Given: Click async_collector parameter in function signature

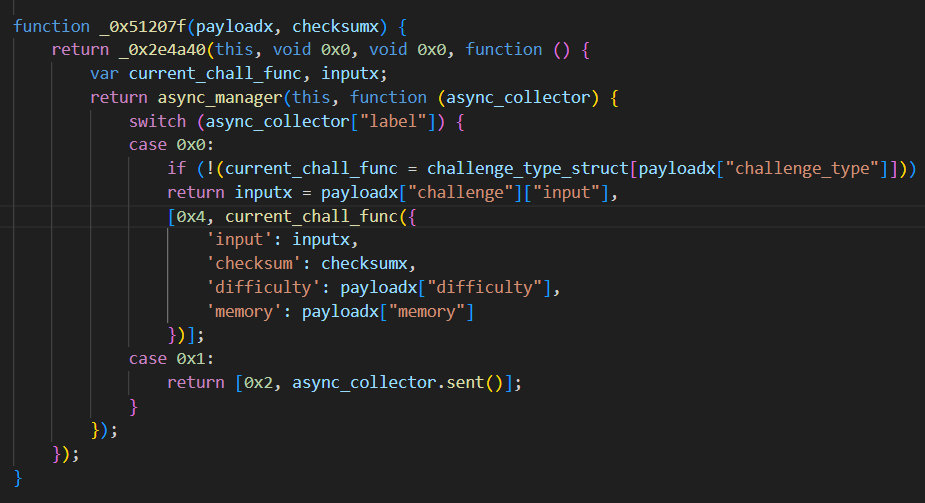Looking at the screenshot, I should 518,98.
